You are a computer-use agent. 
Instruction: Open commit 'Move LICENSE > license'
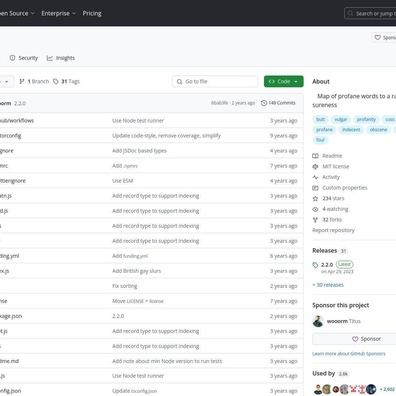(138, 301)
